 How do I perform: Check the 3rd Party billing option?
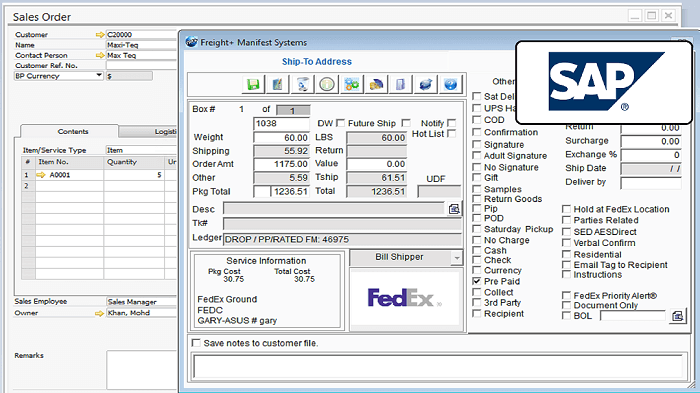click(477, 303)
